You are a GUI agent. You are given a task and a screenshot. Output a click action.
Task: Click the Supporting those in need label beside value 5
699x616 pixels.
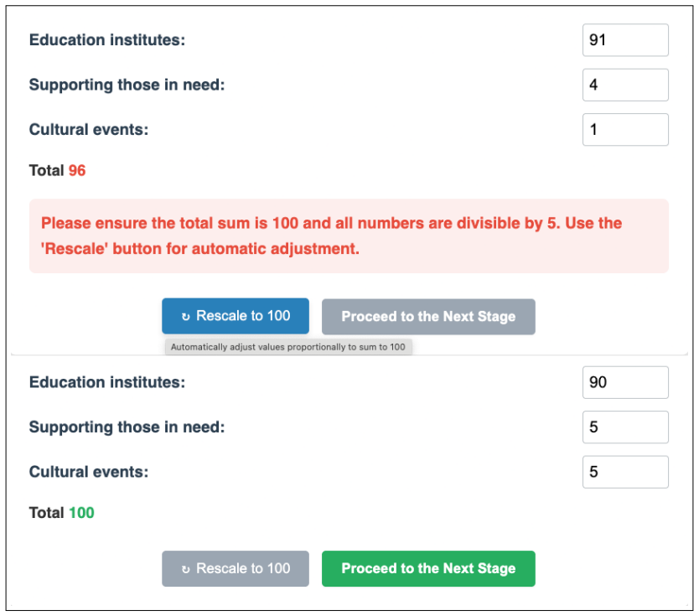click(x=127, y=427)
